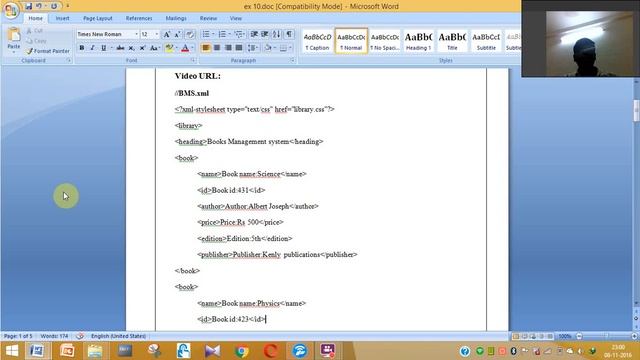640x360 pixels.
Task: Open the Insert ribbon tab
Action: [x=62, y=18]
